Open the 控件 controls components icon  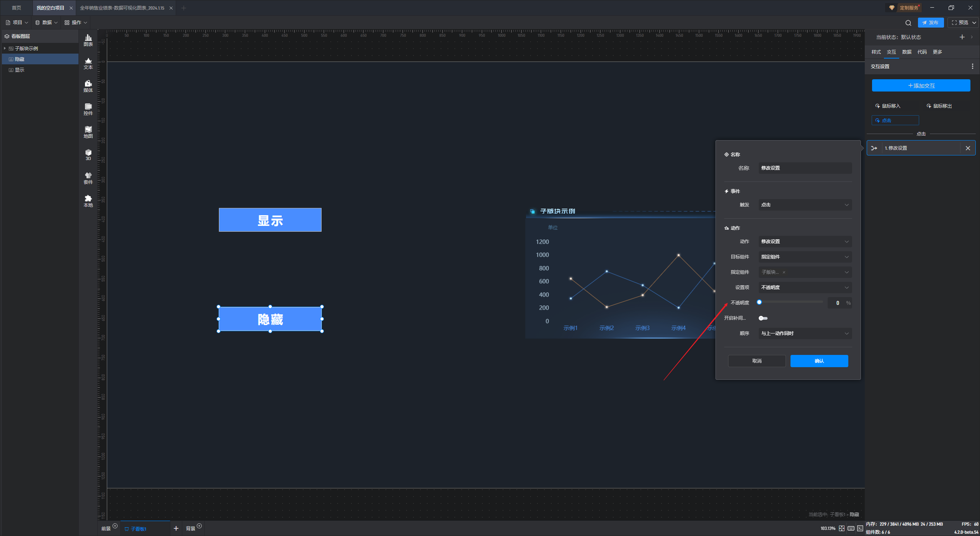point(88,109)
